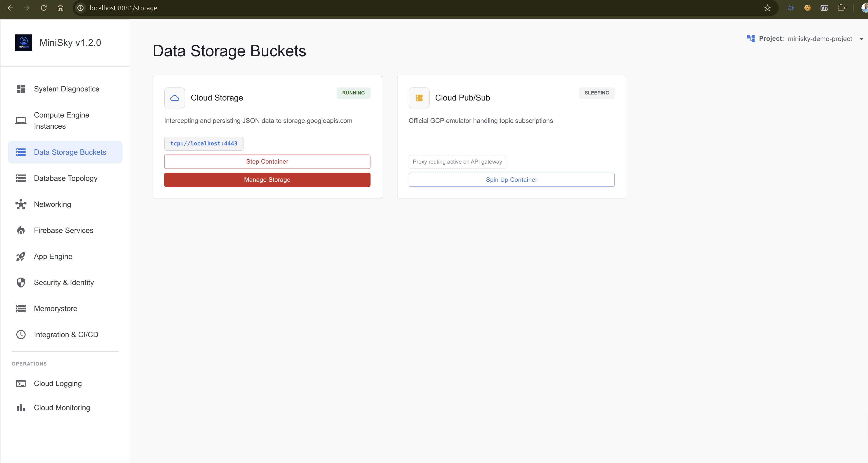Viewport: 868px width, 463px height.
Task: Open the Memorystore page
Action: click(x=65, y=309)
